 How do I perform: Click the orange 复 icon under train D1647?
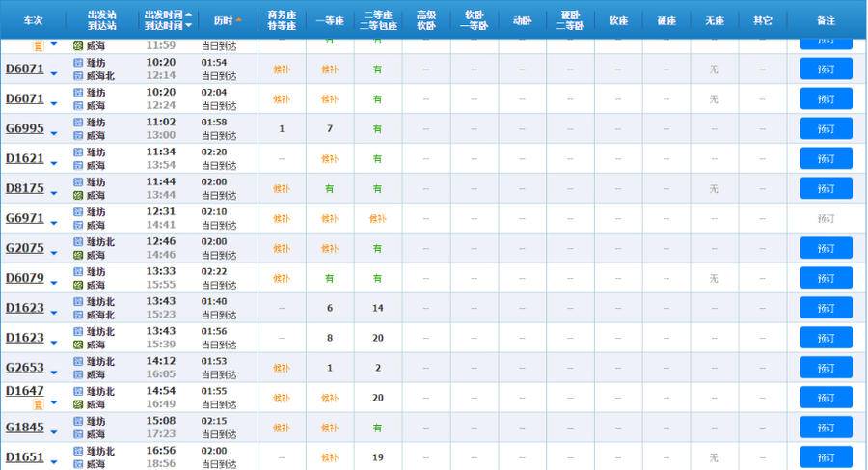coord(39,403)
